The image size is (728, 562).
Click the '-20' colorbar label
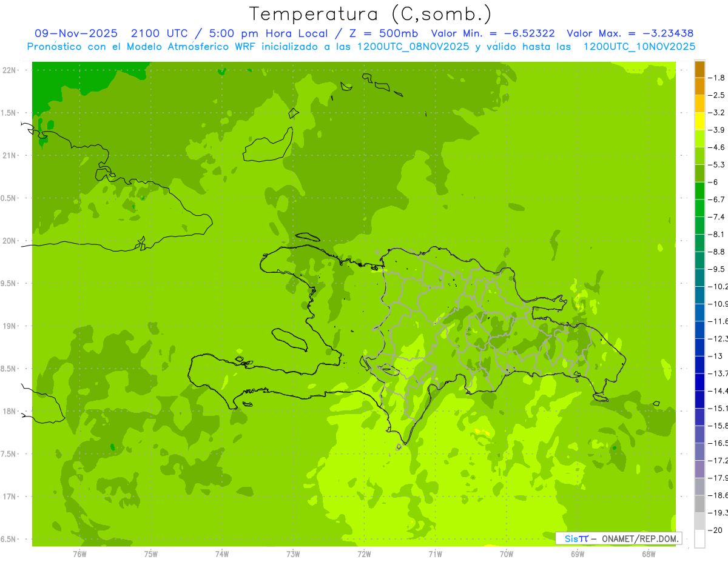click(x=715, y=530)
